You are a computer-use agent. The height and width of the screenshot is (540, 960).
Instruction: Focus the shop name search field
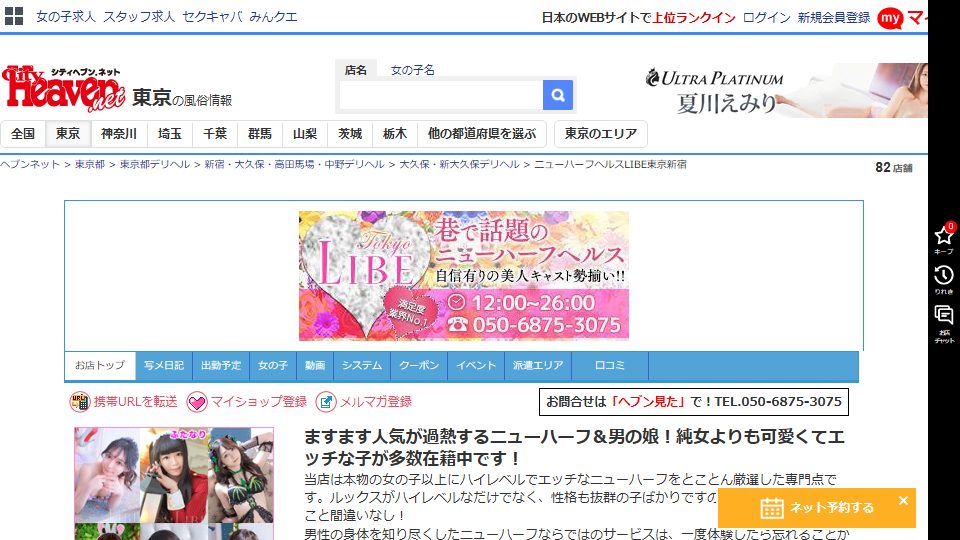[x=441, y=95]
